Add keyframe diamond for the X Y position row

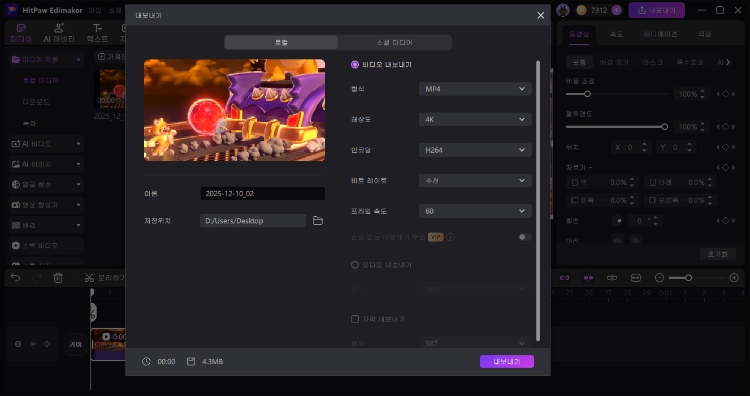(x=725, y=147)
